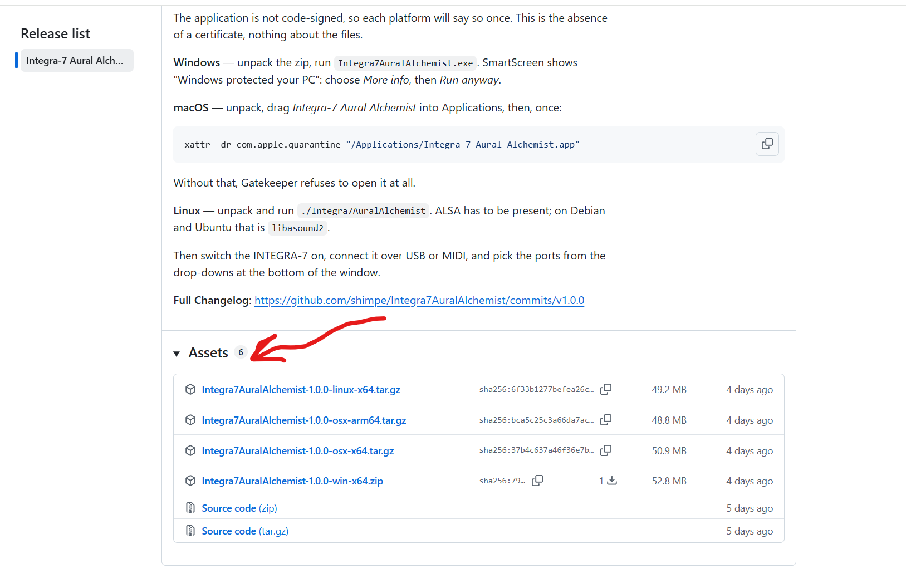Click the Source code (tar.gz) file icon

click(190, 531)
